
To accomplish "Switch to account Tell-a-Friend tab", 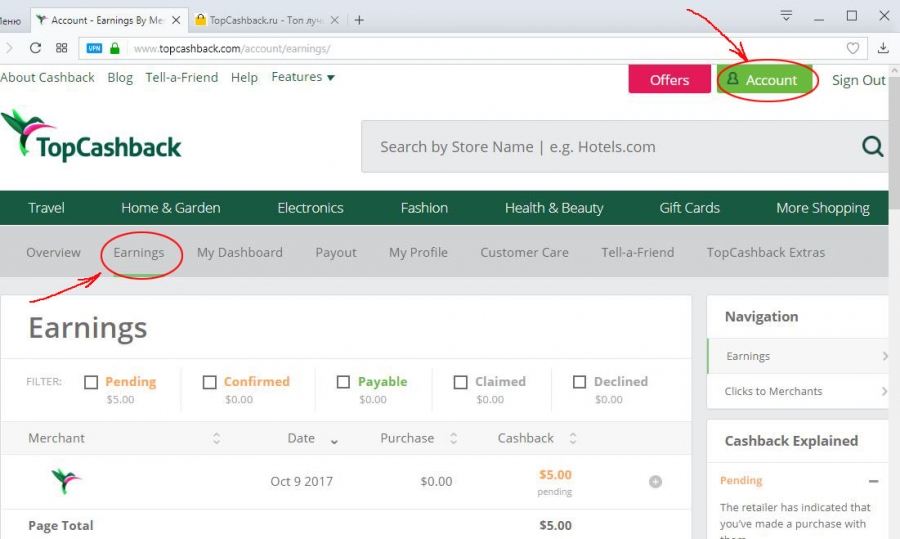I will coord(638,253).
